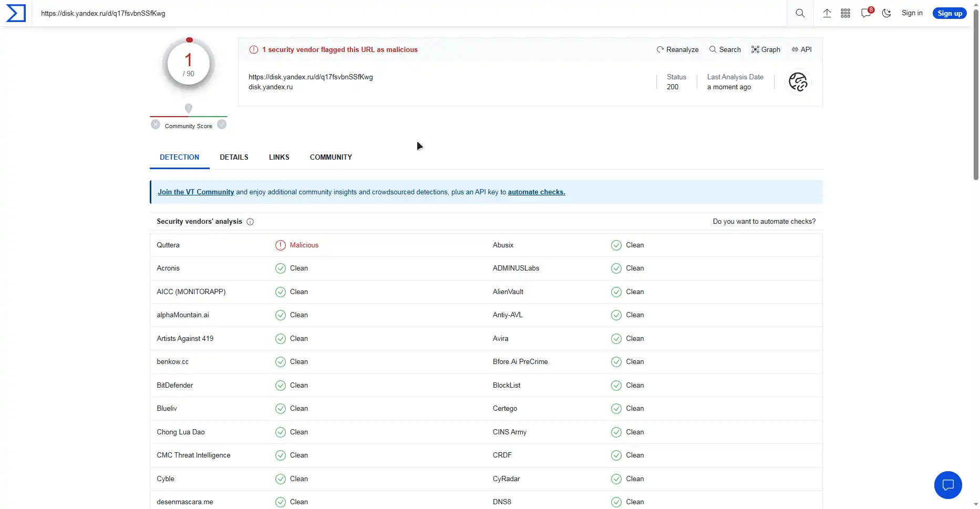Click the Search button in result header
This screenshot has width=980, height=509.
(x=725, y=49)
